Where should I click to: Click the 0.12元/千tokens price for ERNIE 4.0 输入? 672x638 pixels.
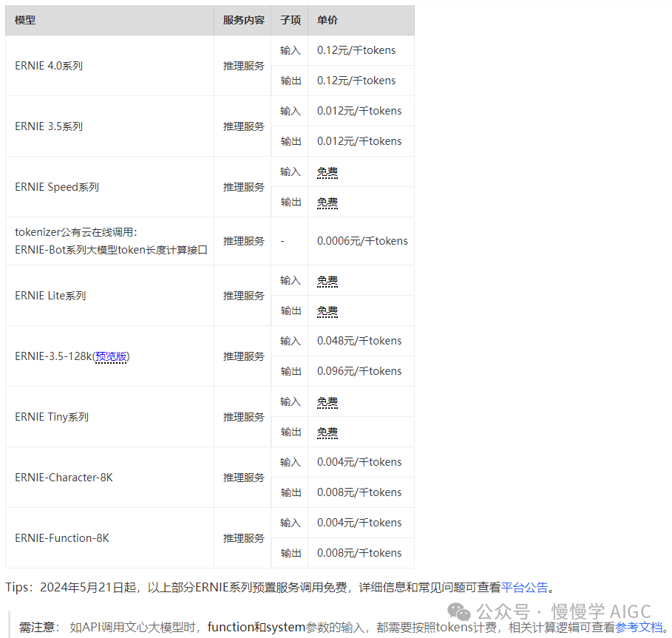[x=356, y=50]
